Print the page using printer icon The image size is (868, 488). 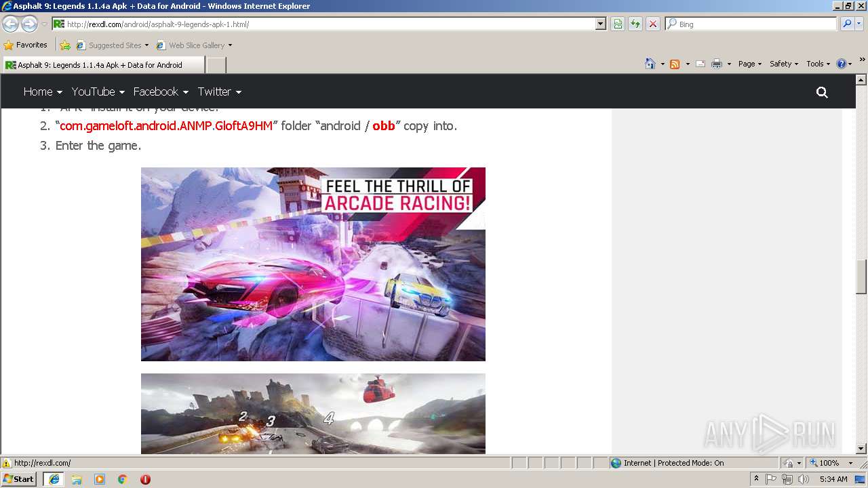(x=716, y=64)
